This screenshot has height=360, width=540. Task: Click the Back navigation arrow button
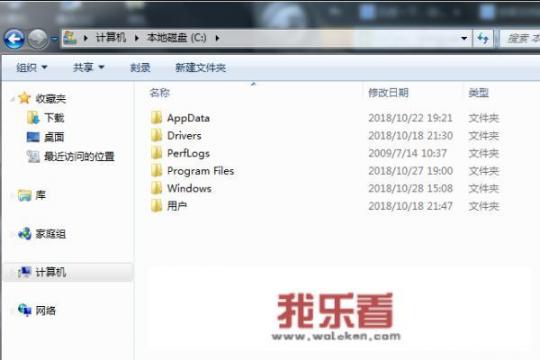(14, 39)
